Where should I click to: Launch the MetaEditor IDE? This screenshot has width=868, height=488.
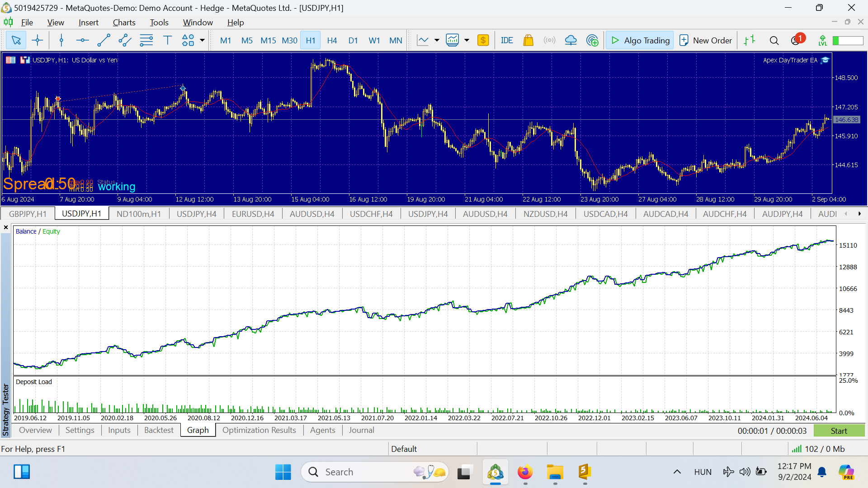click(x=507, y=40)
